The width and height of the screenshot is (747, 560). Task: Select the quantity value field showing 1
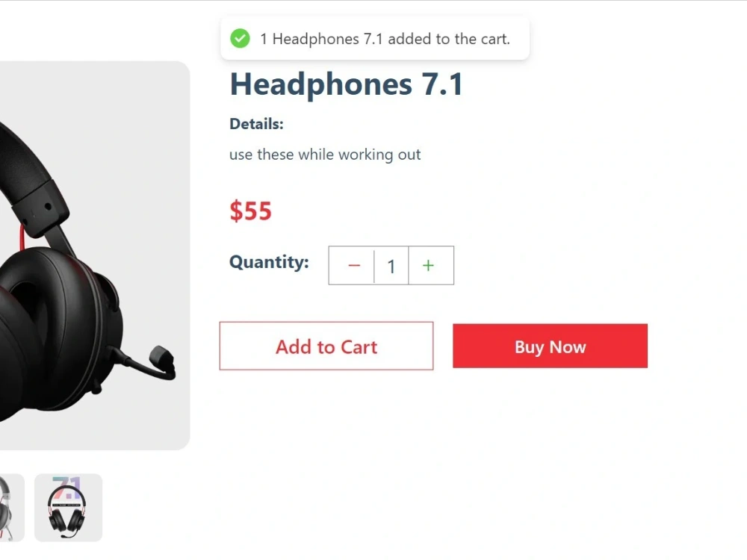[391, 266]
